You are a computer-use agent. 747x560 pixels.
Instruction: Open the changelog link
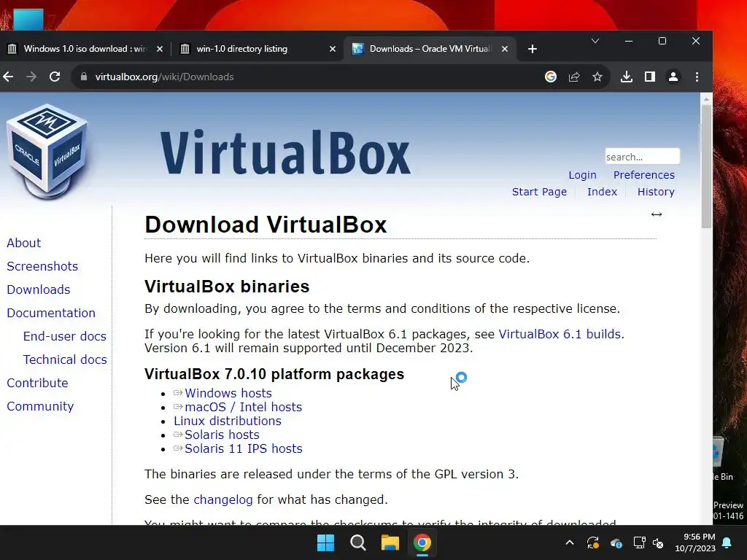tap(223, 500)
